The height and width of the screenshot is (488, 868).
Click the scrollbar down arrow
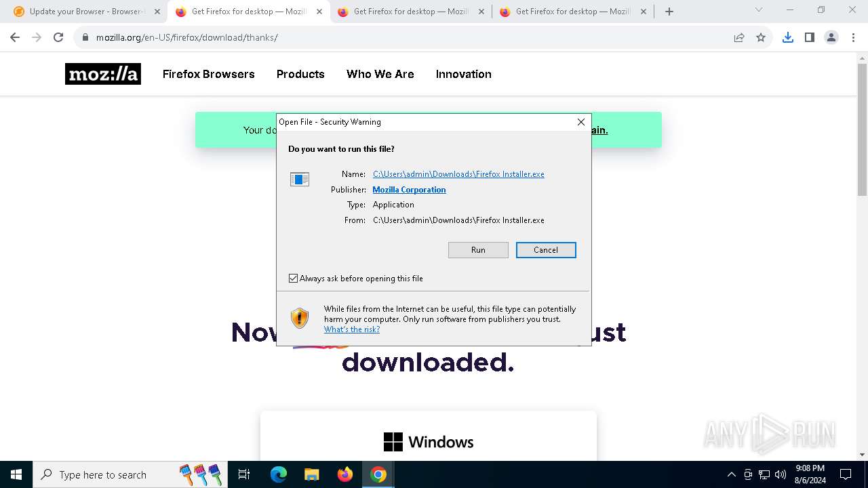[x=862, y=455]
